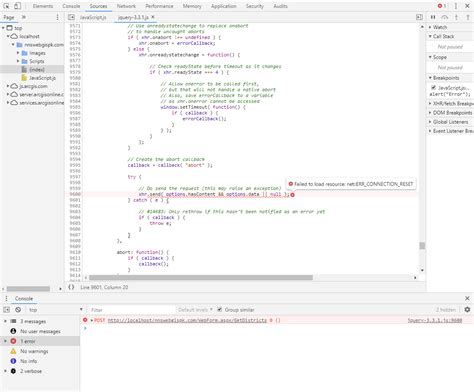Toggle the file navigator sidebar icon
The width and height of the screenshot is (474, 392).
pyautogui.click(x=71, y=17)
